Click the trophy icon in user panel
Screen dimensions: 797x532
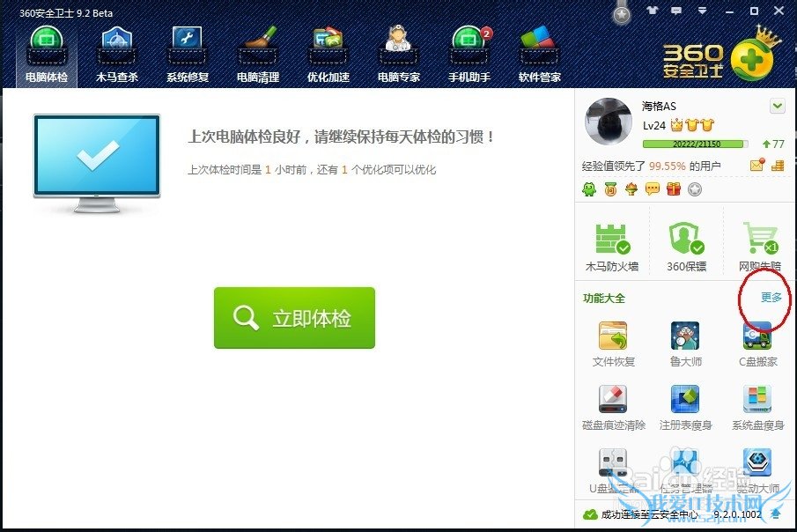631,189
